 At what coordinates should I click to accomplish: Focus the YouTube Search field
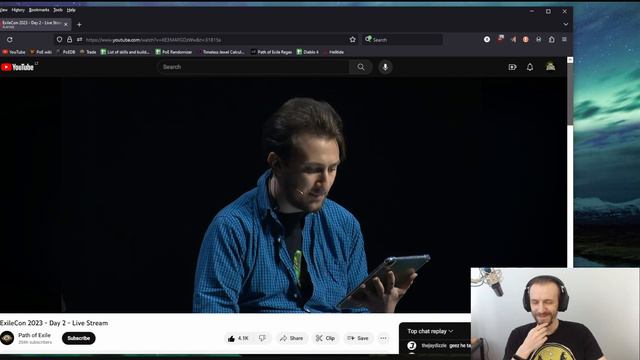pyautogui.click(x=253, y=67)
